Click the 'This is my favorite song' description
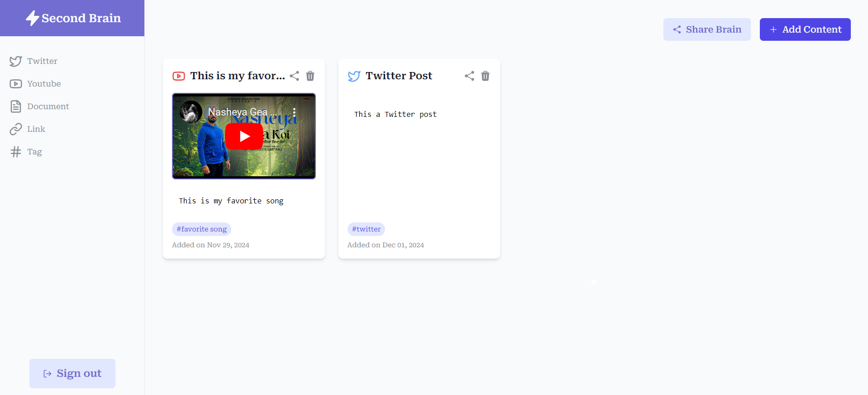Viewport: 868px width, 395px height. click(x=231, y=201)
